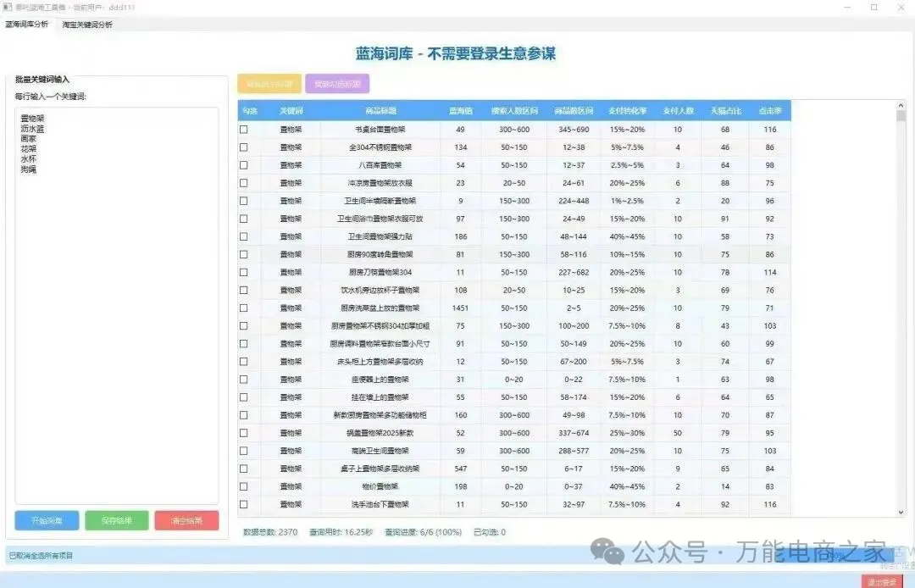This screenshot has width=915, height=588.
Task: Sort by the 蓝海值 column header
Action: (460, 111)
